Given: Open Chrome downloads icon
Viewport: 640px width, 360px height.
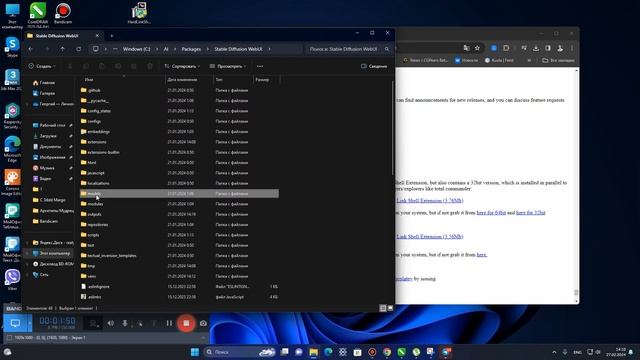Looking at the screenshot, I should [x=536, y=48].
